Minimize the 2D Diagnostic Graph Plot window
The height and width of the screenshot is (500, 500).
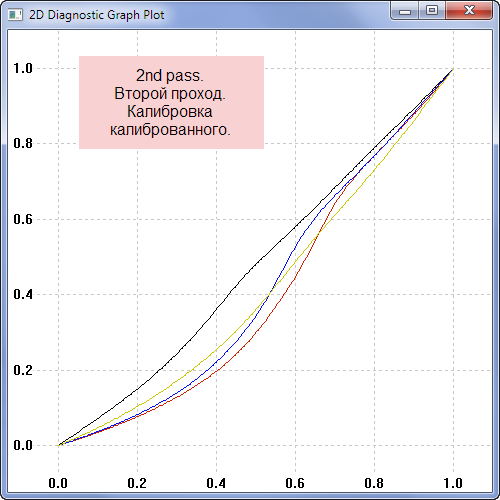pyautogui.click(x=405, y=11)
